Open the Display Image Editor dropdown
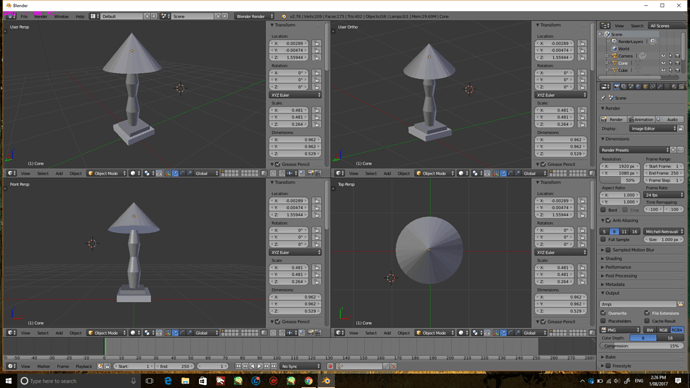 [652, 128]
